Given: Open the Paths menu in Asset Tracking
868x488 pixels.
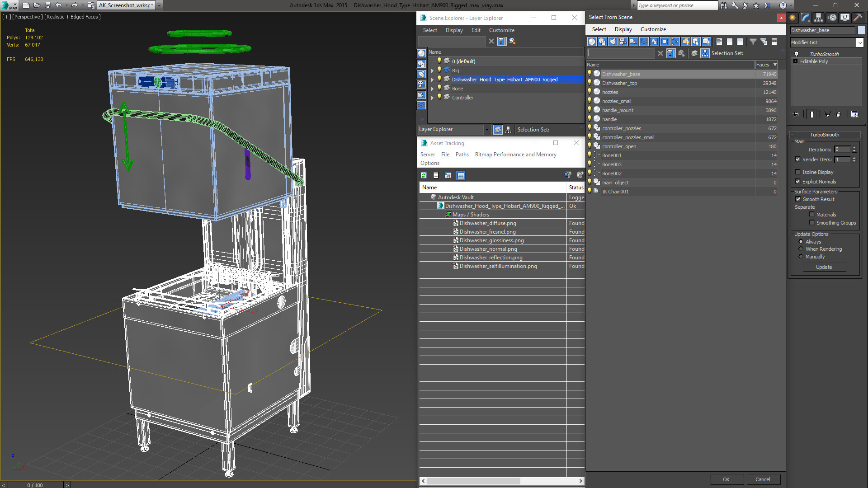Looking at the screenshot, I should coord(462,155).
